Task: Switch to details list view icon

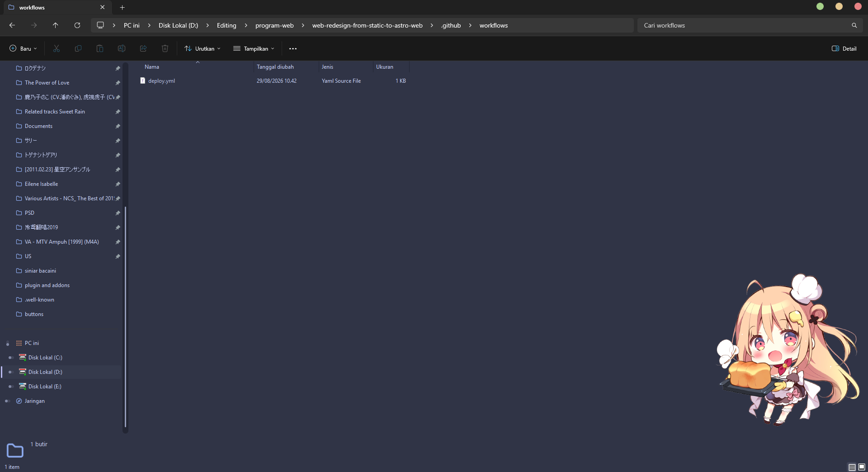Action: [x=852, y=467]
